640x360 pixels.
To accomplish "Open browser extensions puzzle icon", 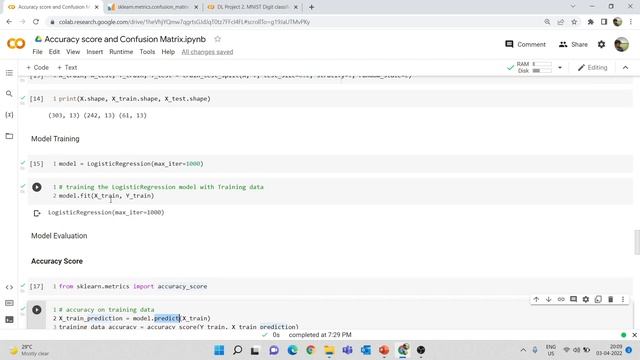I will point(590,22).
